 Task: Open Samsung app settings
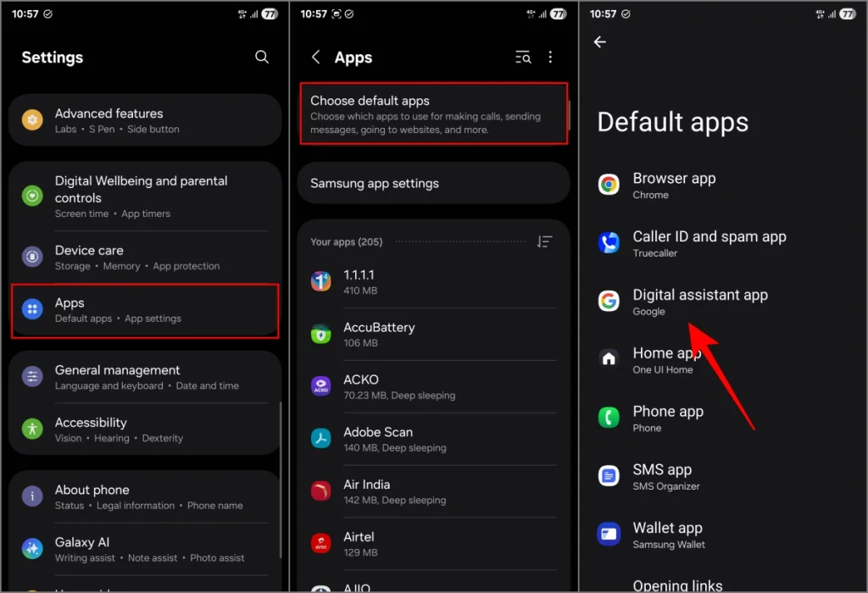pos(434,183)
